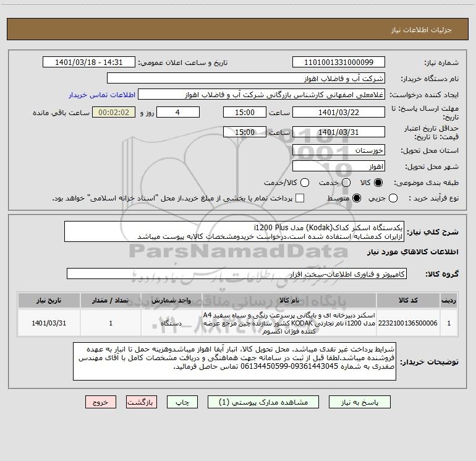This screenshot has height=461, width=476.
Task: Click the announcement date field 1401/03/18 - 14:31
Action: tap(88, 62)
